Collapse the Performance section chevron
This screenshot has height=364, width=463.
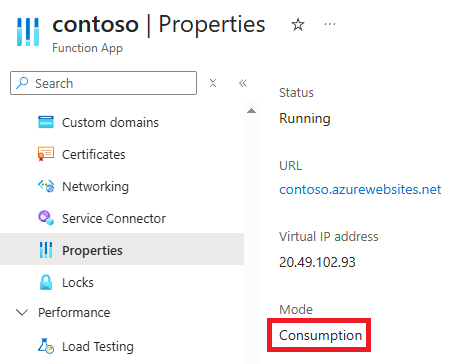pyautogui.click(x=22, y=312)
